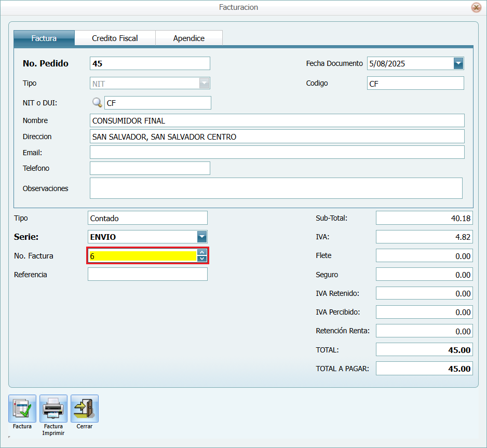Open the Fecha Documento date dropdown

tap(458, 63)
